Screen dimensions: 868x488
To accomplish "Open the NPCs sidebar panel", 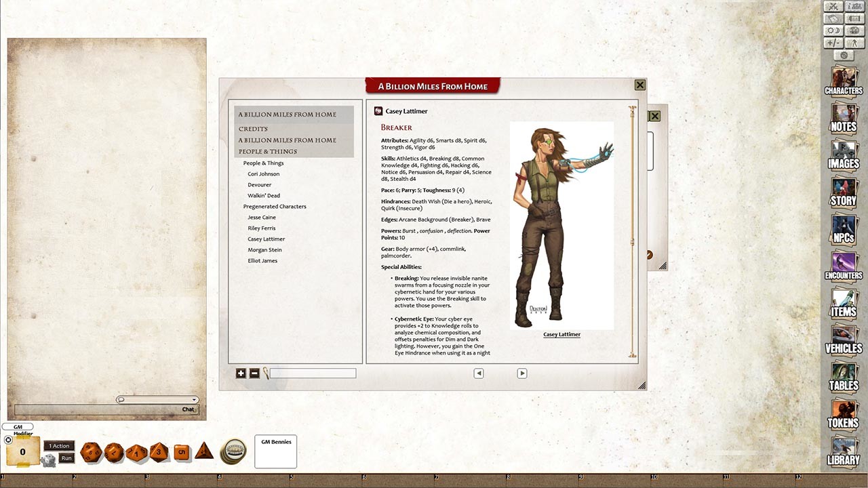I will (x=844, y=230).
